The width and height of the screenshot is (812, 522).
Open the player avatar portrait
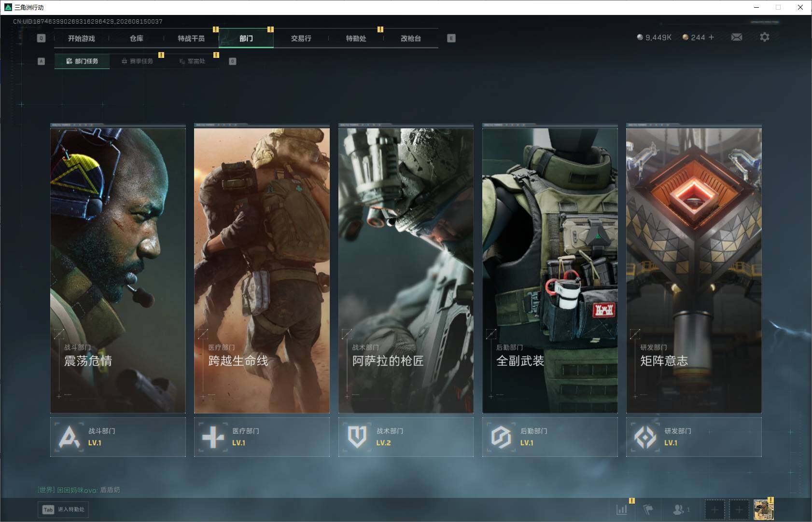tap(764, 509)
